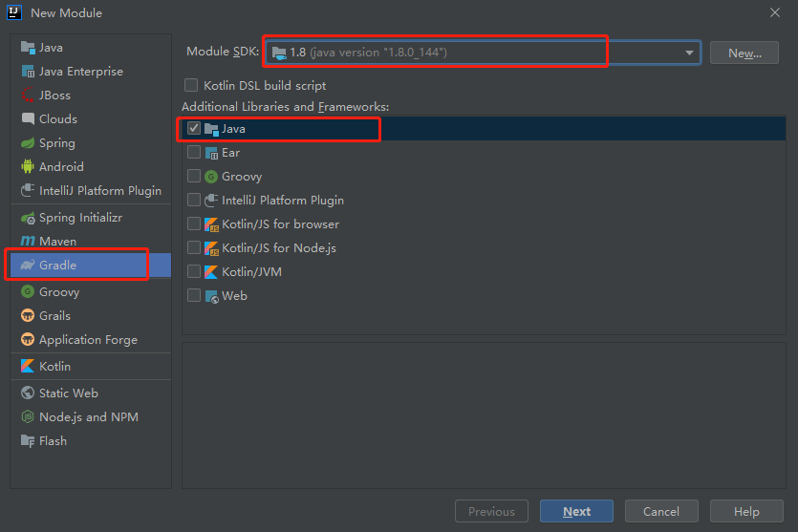Open Module SDK dropdown arrow
Screen dimensions: 798x532
click(689, 53)
